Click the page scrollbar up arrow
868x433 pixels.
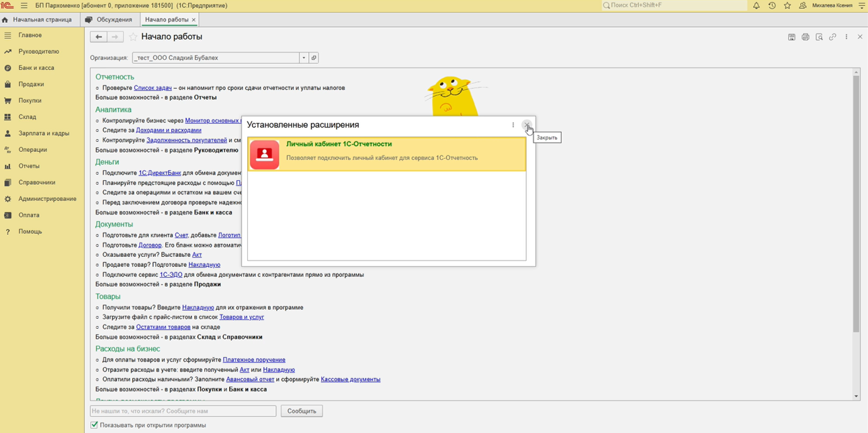click(x=856, y=72)
